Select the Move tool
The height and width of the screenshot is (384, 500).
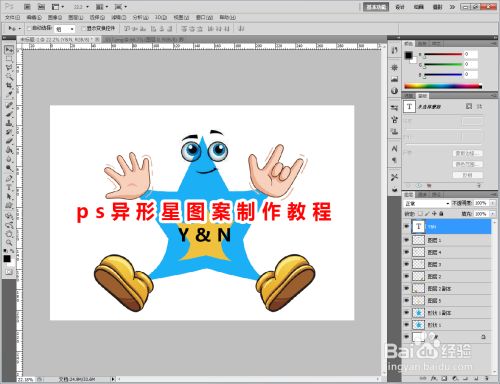(9, 50)
